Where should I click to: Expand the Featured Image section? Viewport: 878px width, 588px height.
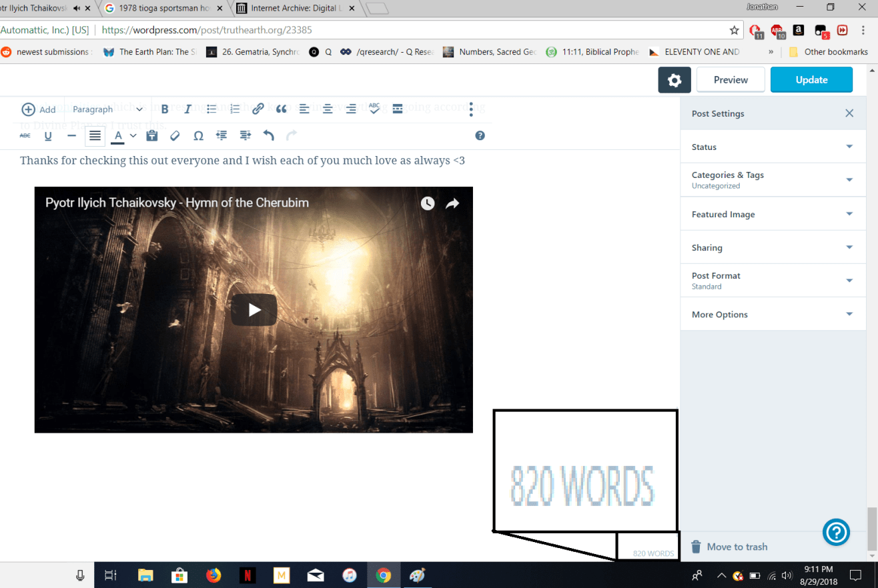tap(773, 214)
